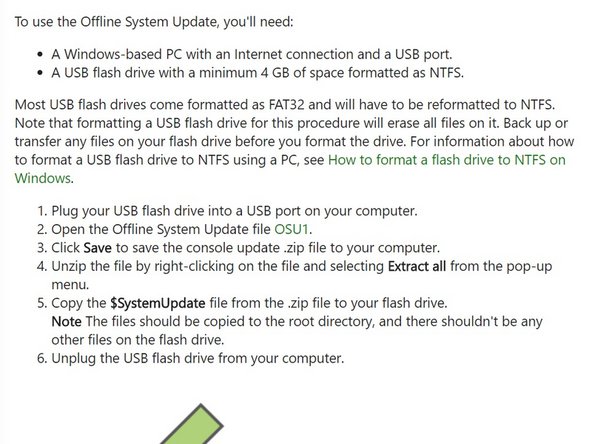Click the heading line about Offline System Update
The height and width of the screenshot is (444, 592).
[154, 22]
